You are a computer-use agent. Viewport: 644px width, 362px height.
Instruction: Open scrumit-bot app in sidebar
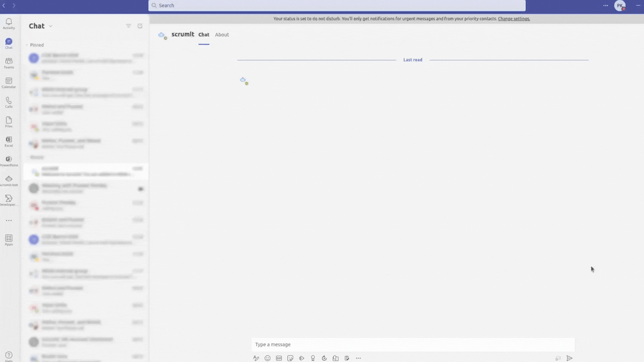9,181
